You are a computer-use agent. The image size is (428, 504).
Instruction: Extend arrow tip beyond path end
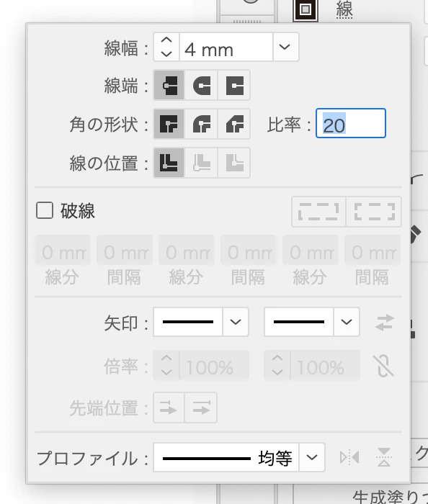click(x=169, y=408)
